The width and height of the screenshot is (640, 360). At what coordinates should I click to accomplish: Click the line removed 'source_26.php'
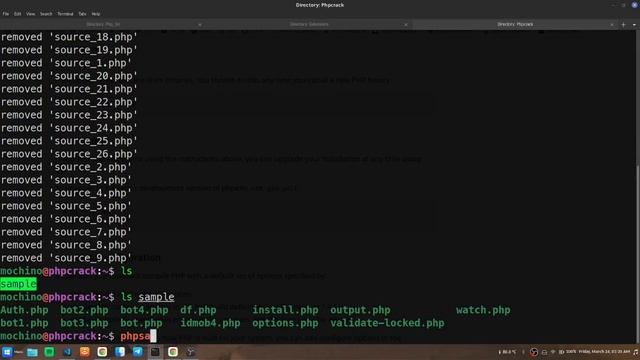pos(69,154)
